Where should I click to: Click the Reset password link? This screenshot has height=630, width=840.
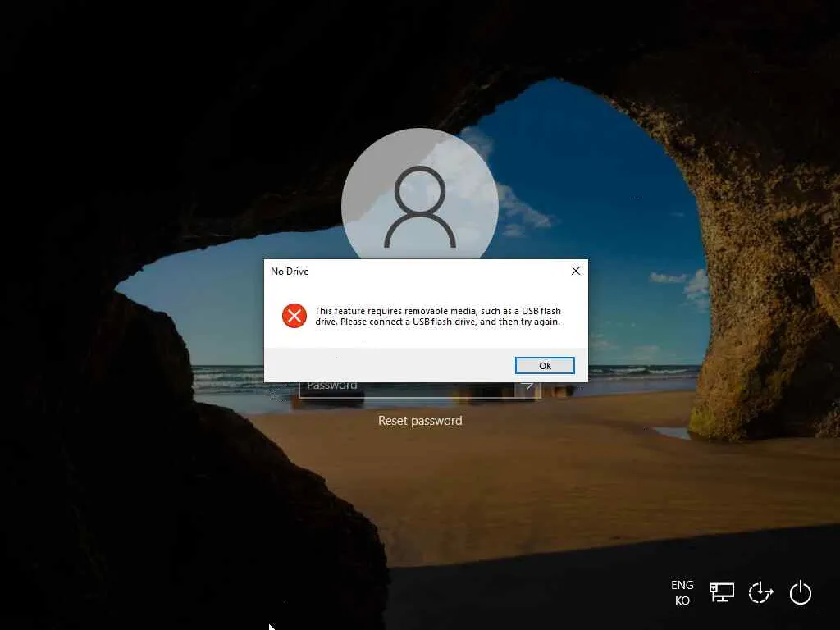point(420,421)
